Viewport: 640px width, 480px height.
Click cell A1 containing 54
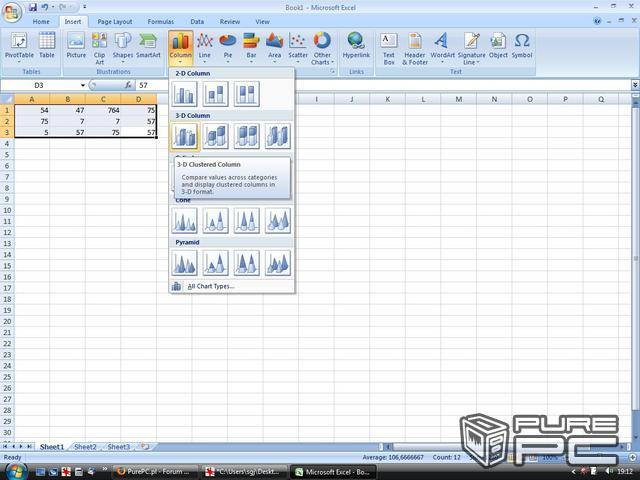point(32,110)
